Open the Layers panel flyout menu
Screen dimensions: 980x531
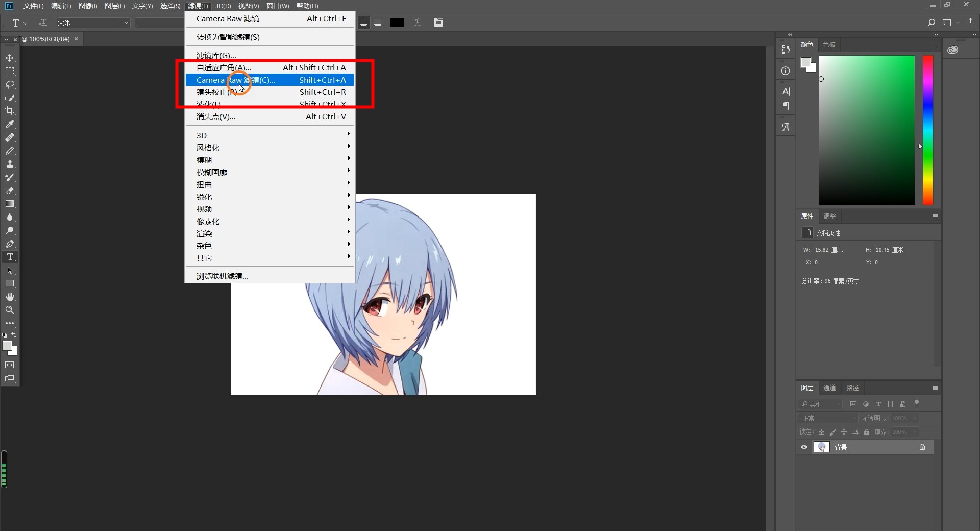point(935,388)
